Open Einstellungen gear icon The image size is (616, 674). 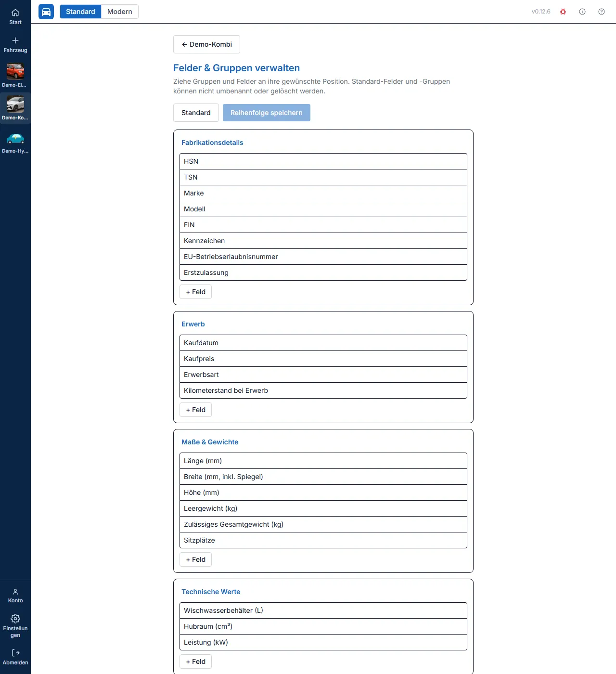click(15, 619)
